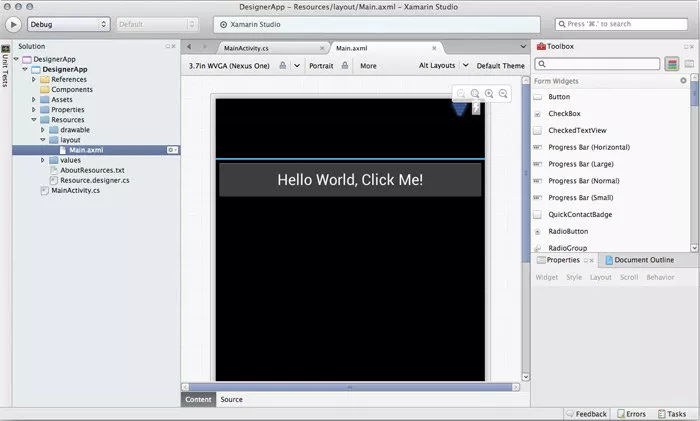Open the Feedback button
The image size is (700, 421).
(586, 414)
